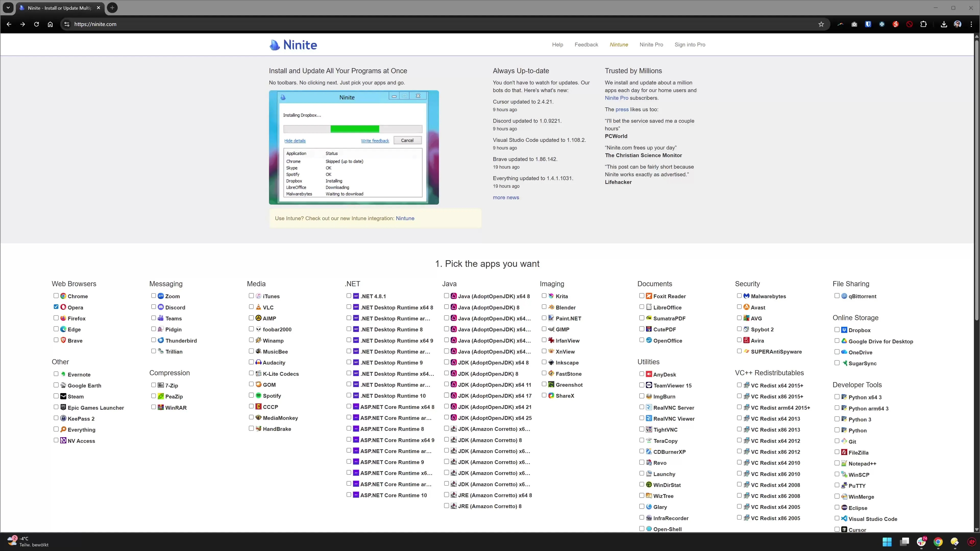Open the site information dropdown in address bar

tap(67, 23)
